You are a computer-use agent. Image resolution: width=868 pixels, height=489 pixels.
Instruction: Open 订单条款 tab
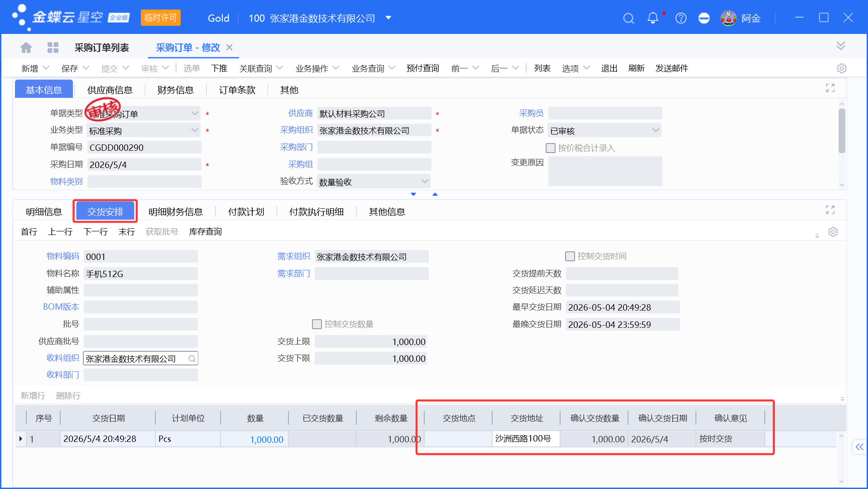(x=237, y=90)
